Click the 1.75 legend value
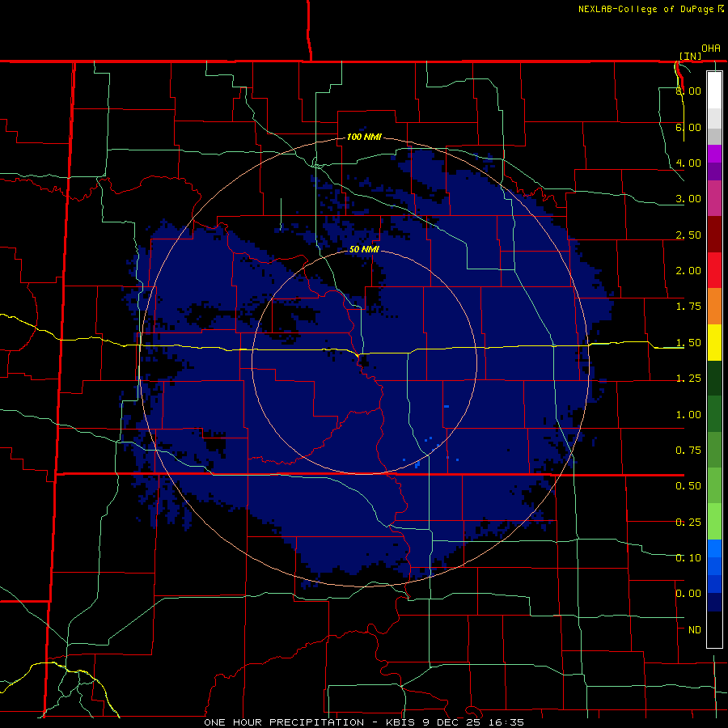728x728 pixels. (x=688, y=307)
